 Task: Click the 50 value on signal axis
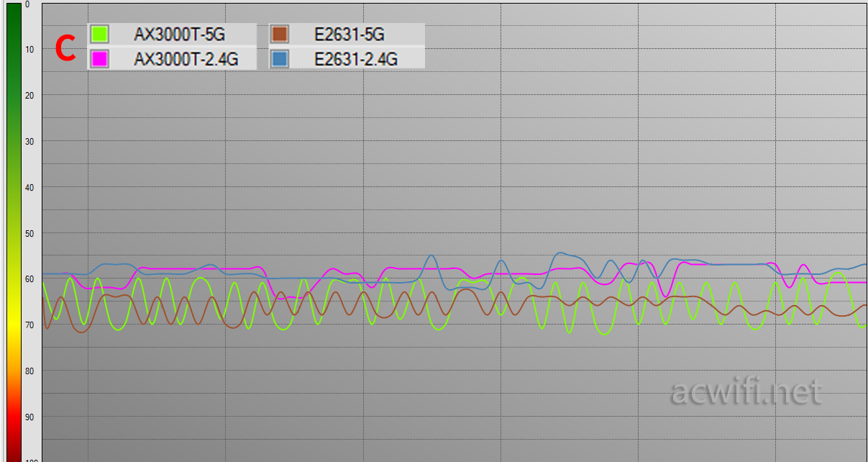[29, 233]
